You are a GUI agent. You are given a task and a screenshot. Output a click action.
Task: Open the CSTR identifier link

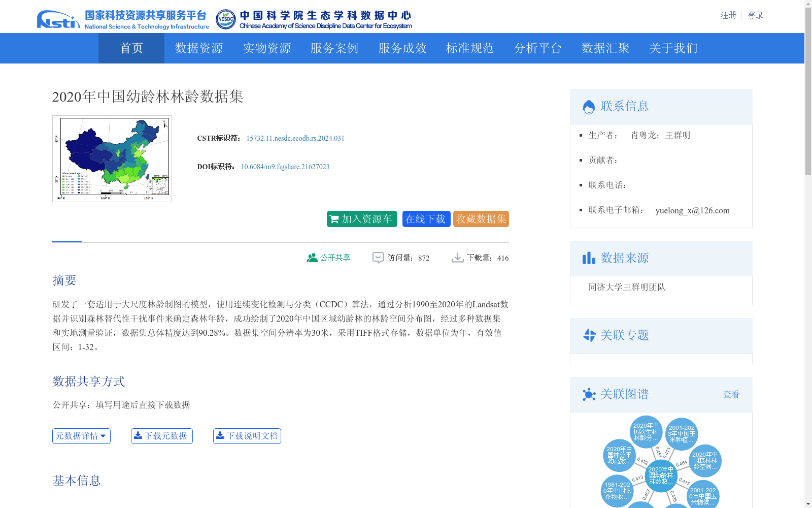295,138
